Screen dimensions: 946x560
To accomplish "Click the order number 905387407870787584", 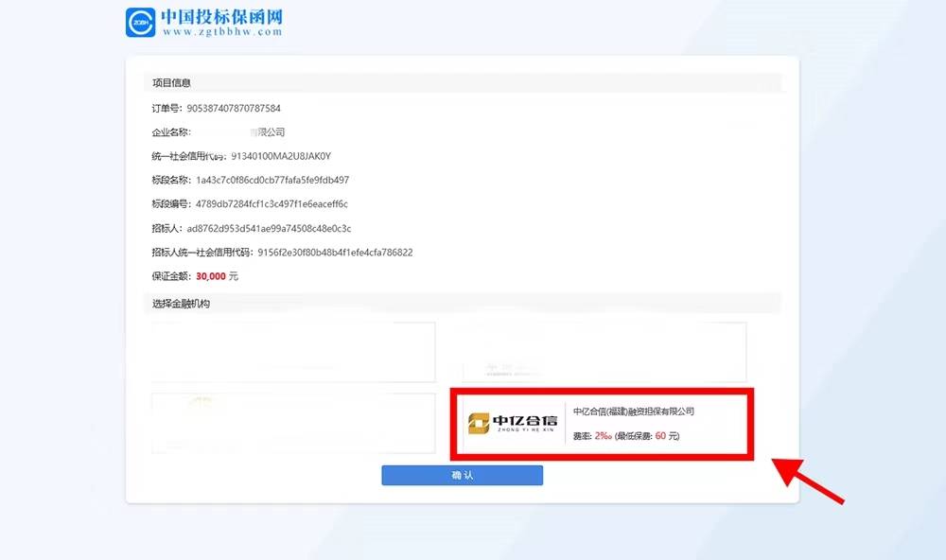I will coord(234,109).
